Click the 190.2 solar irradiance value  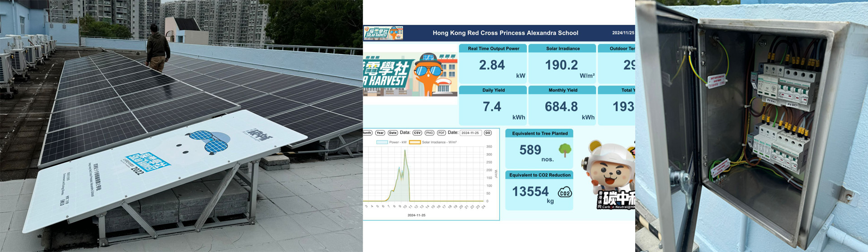click(x=561, y=65)
